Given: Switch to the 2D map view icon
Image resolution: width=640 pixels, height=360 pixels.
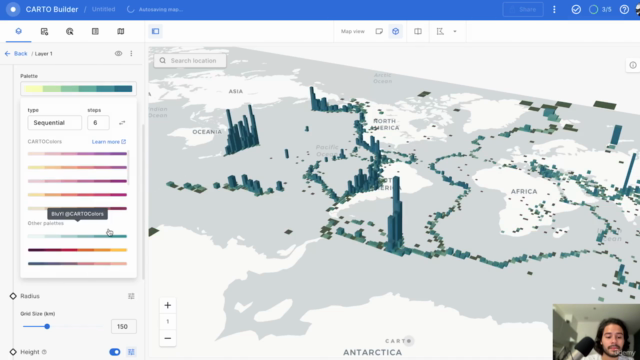Looking at the screenshot, I should 379,31.
